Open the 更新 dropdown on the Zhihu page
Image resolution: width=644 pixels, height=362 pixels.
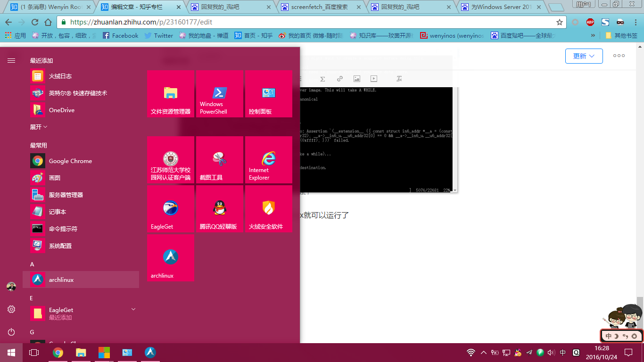tap(584, 56)
